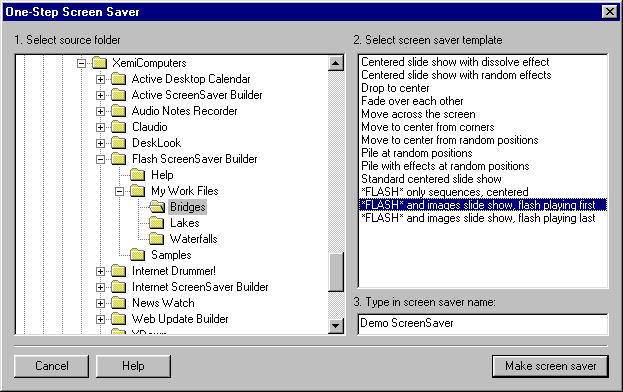Image resolution: width=623 pixels, height=392 pixels.
Task: Click the Web Update Builder folder icon
Action: [118, 319]
